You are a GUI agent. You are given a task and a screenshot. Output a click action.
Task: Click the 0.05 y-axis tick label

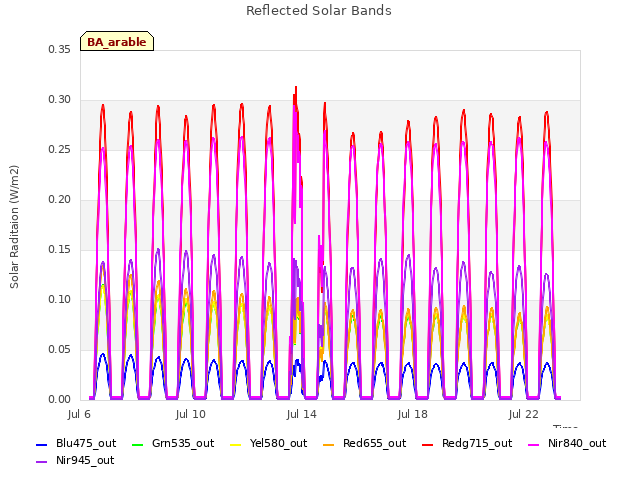coord(60,349)
